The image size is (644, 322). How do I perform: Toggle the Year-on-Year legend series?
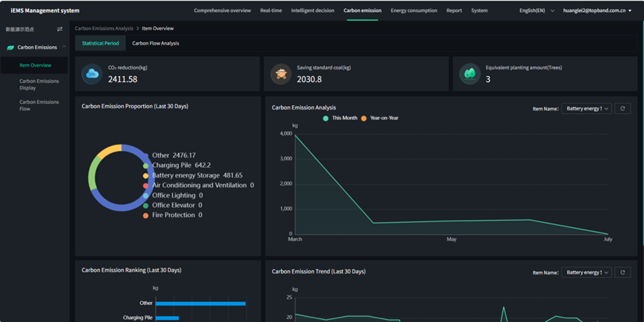tap(380, 119)
